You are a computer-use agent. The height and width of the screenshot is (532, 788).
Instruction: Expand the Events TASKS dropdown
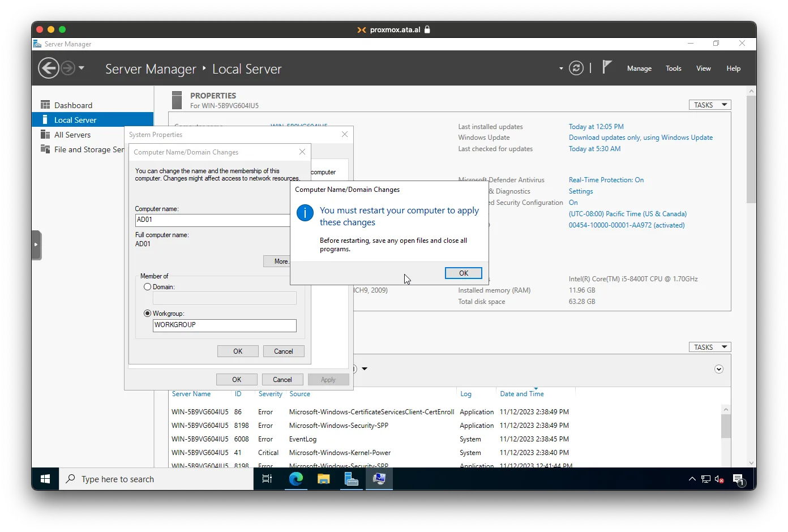tap(710, 347)
